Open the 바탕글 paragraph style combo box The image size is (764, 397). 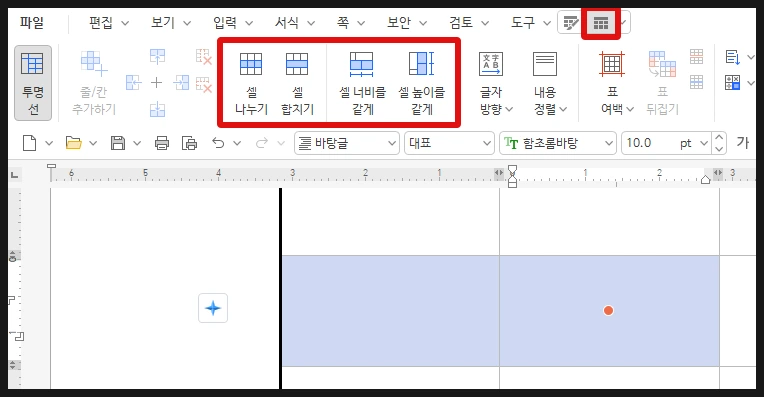[346, 143]
